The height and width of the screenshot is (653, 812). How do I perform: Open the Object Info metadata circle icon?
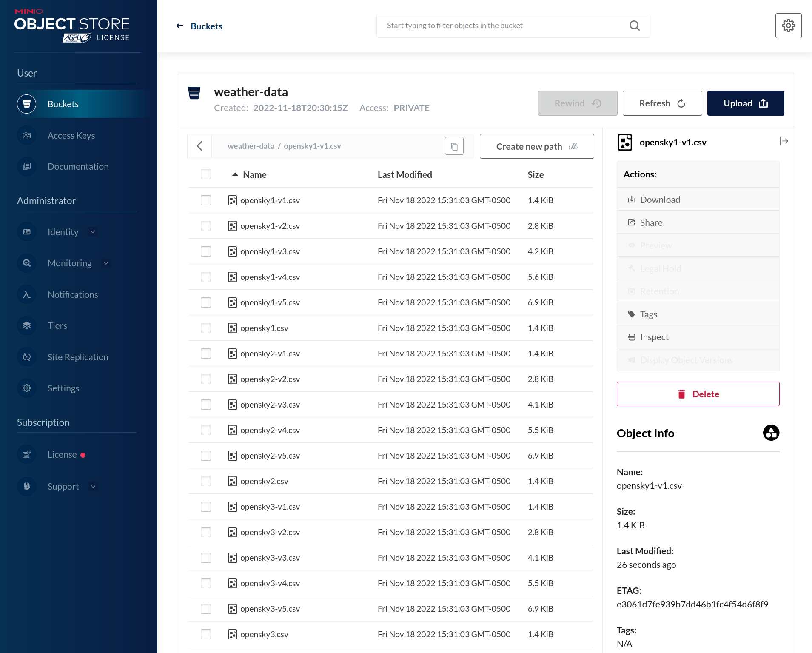pyautogui.click(x=771, y=433)
